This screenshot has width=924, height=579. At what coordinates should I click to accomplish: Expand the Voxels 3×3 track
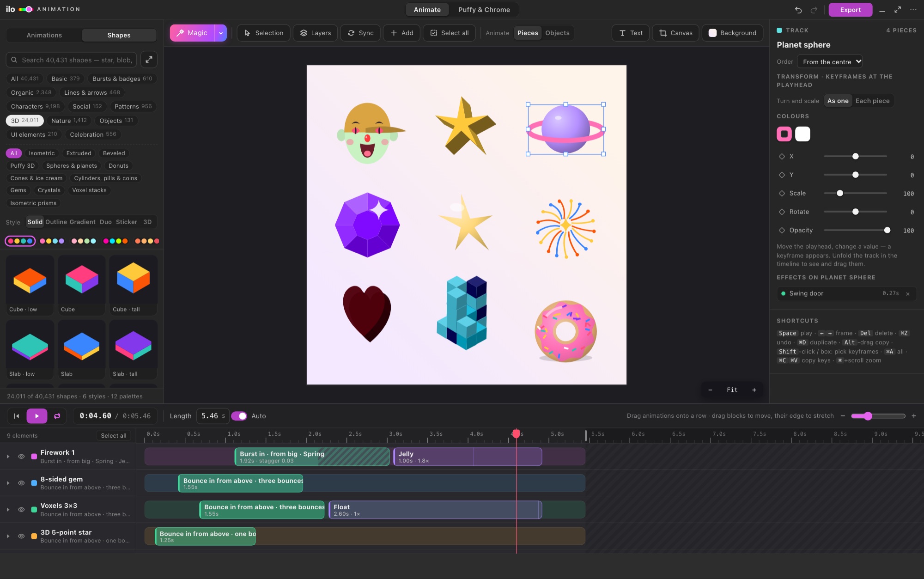tap(8, 510)
